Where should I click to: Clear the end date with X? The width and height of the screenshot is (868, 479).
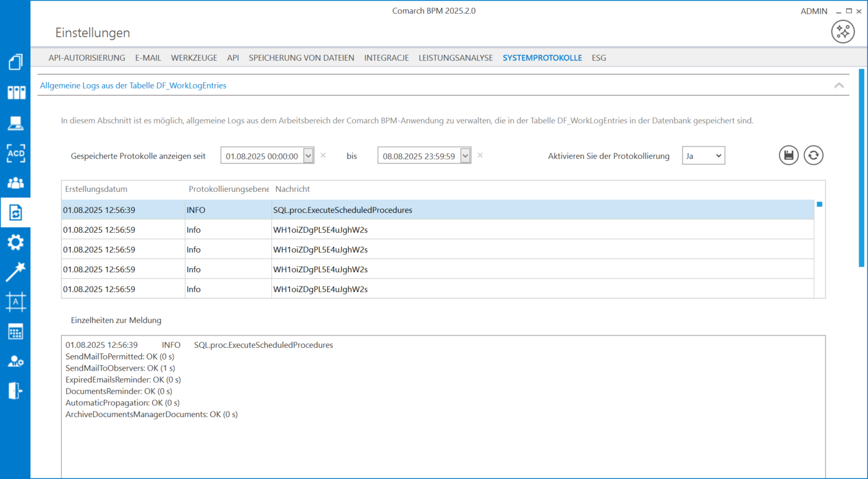(x=480, y=155)
